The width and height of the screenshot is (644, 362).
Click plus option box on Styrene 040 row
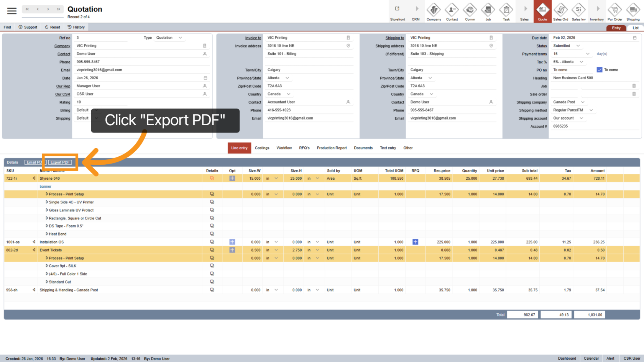click(232, 179)
